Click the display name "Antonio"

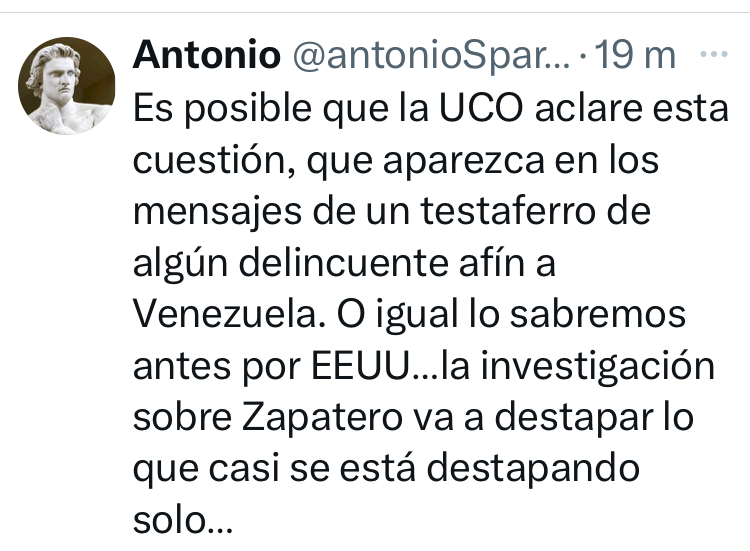coord(206,56)
